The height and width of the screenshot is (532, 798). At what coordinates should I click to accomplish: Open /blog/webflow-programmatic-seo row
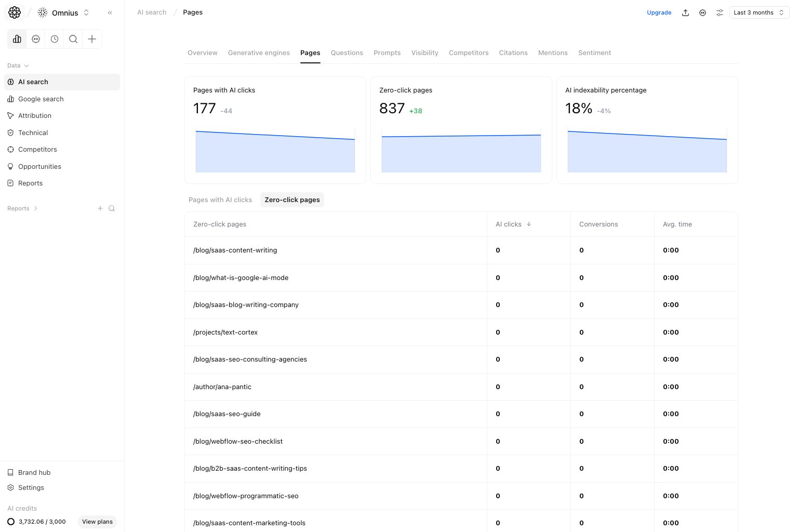coord(461,496)
